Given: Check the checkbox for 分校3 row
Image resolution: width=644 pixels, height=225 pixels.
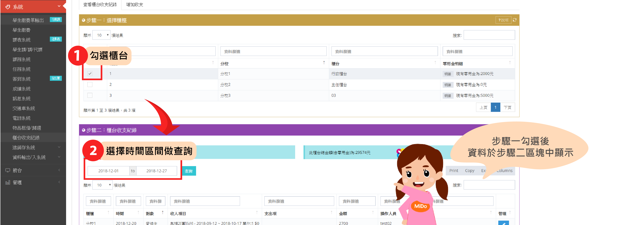Looking at the screenshot, I should pos(90,95).
